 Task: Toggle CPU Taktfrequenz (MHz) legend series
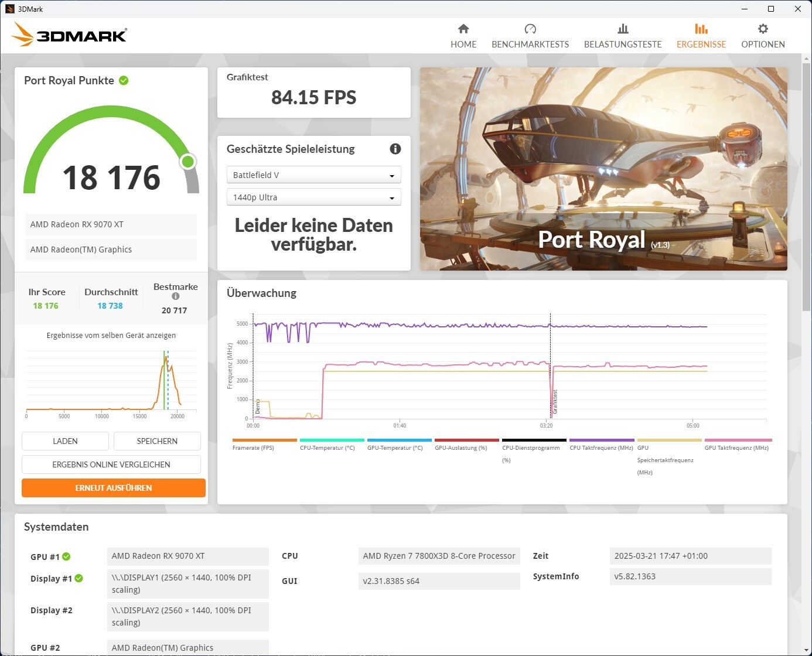click(602, 445)
